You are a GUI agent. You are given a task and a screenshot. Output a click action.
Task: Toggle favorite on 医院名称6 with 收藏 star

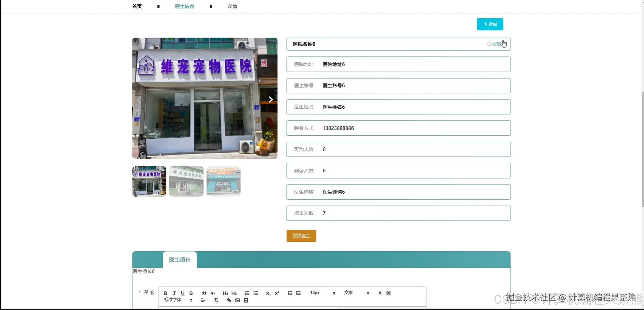495,44
